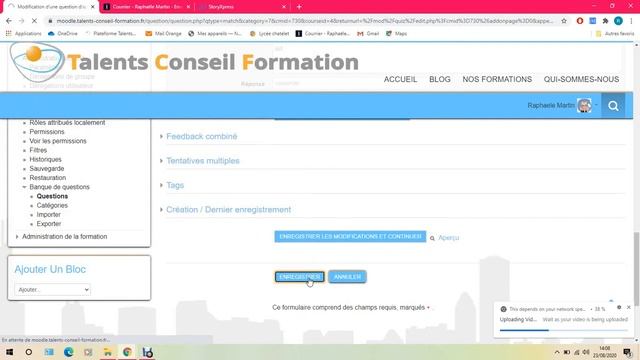Open Chrome from the taskbar

[127, 352]
